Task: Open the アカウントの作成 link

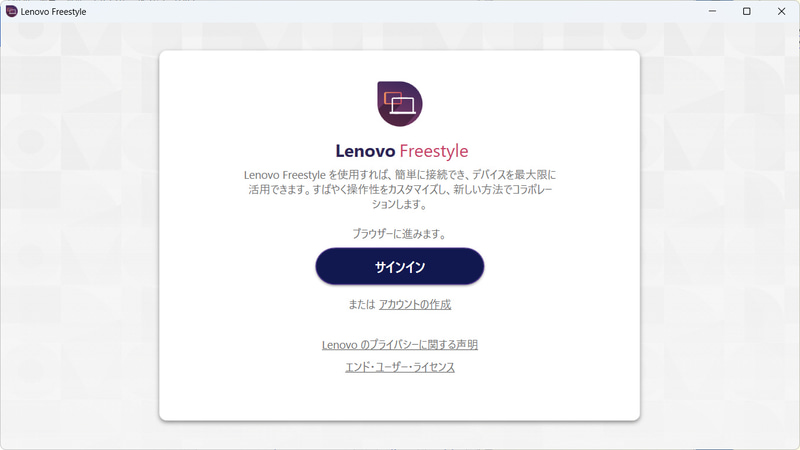Action: pos(415,305)
